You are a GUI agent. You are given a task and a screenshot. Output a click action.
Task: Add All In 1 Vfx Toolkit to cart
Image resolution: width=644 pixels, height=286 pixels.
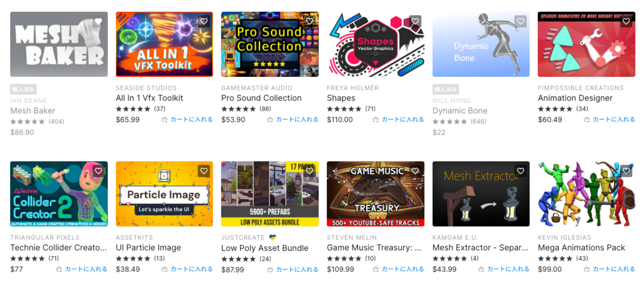coord(187,119)
